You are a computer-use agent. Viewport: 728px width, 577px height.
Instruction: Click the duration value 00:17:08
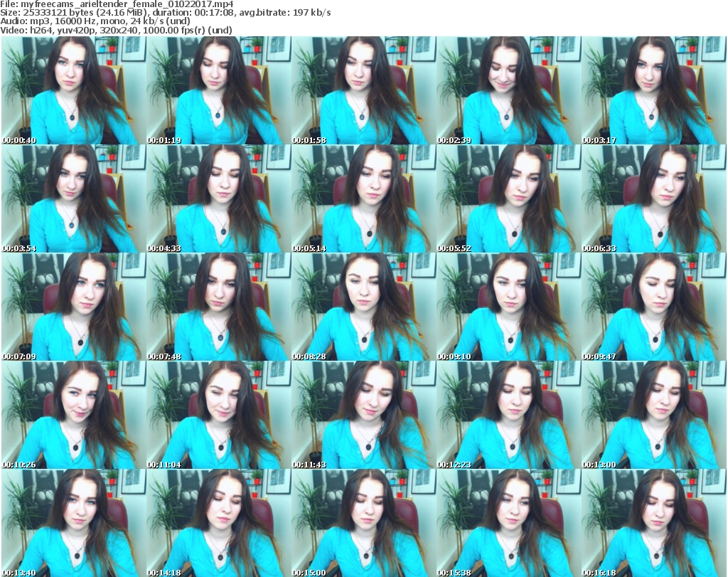click(213, 13)
